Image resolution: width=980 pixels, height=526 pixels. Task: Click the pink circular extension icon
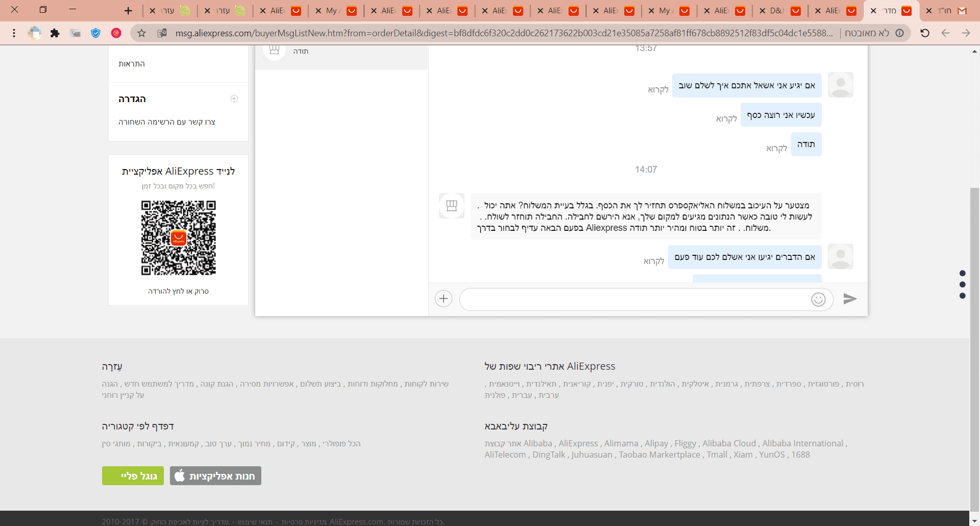116,33
